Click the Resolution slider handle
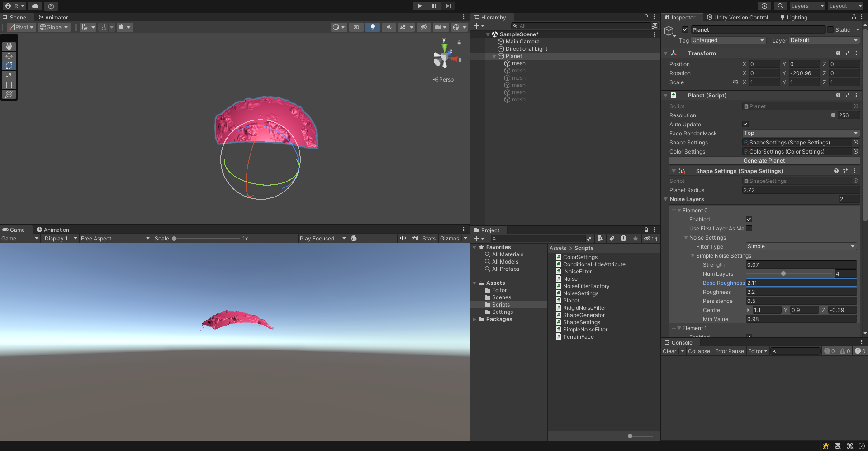This screenshot has width=868, height=451. click(833, 115)
